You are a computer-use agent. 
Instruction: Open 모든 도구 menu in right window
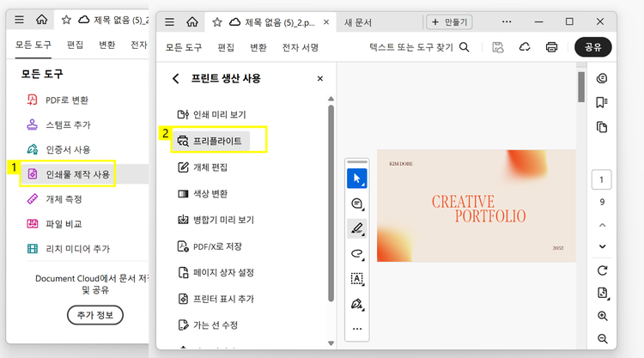click(x=184, y=47)
